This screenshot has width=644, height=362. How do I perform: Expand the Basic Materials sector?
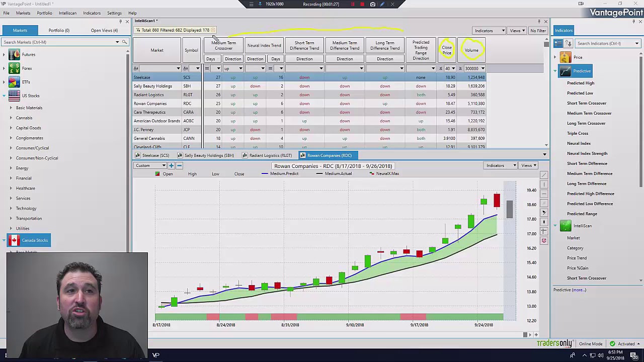coord(11,108)
